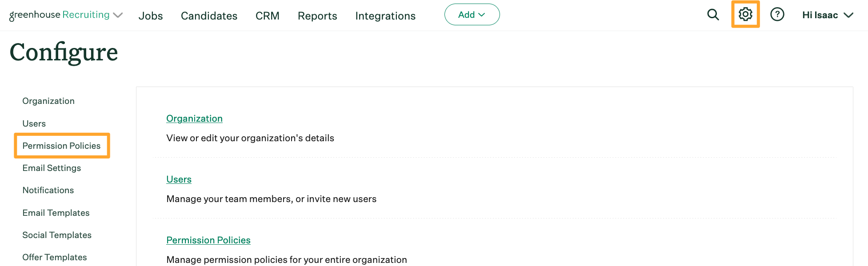
Task: Follow the Permission Policies link in main panel
Action: coord(208,240)
